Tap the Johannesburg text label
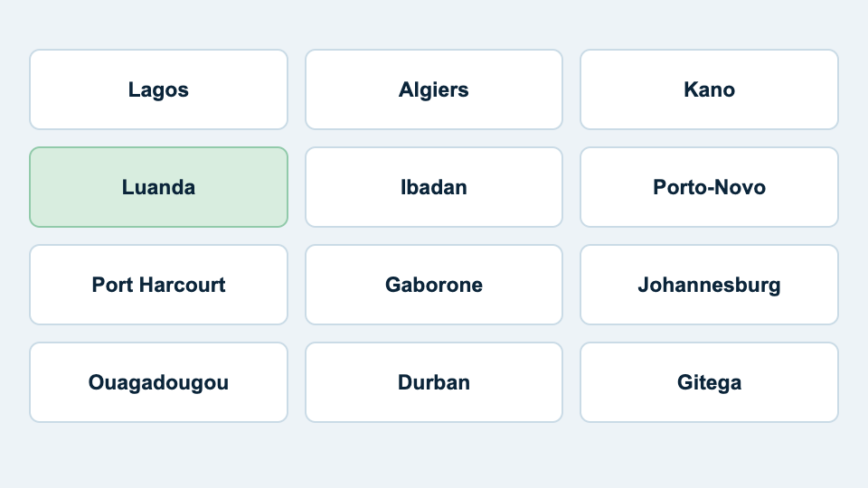The width and height of the screenshot is (868, 488). point(709,286)
